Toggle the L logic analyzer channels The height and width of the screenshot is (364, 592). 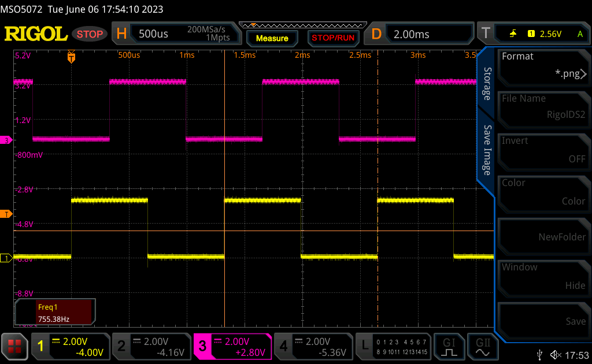click(393, 347)
